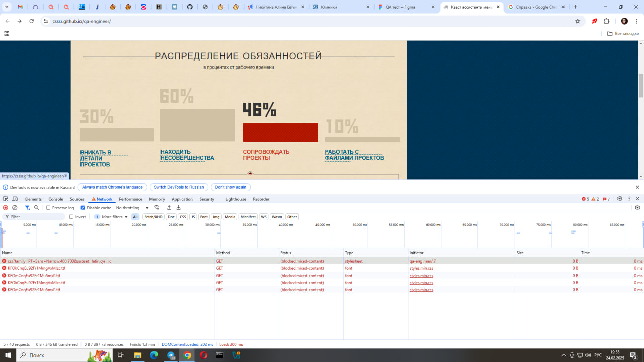Expand the More filters dropdown
644x362 pixels.
[x=114, y=217]
